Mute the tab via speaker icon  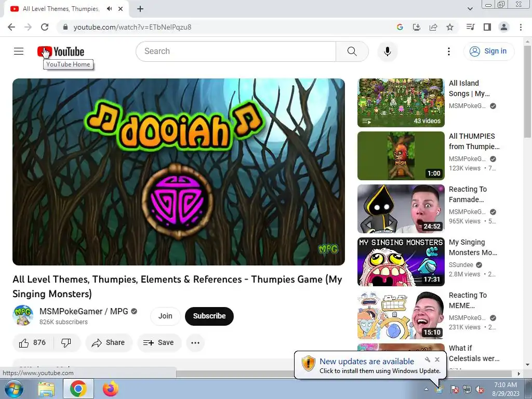point(109,9)
